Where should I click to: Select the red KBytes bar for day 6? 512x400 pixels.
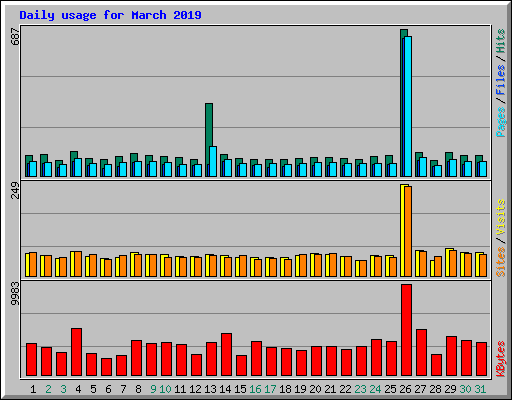(x=106, y=367)
